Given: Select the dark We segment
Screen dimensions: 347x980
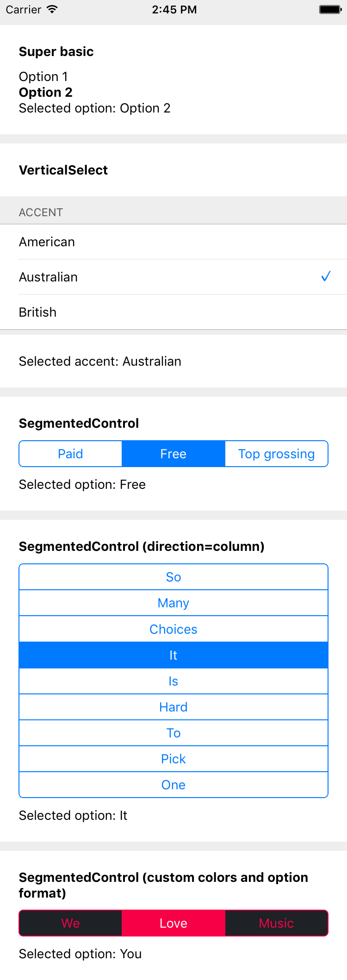Looking at the screenshot, I should [70, 923].
